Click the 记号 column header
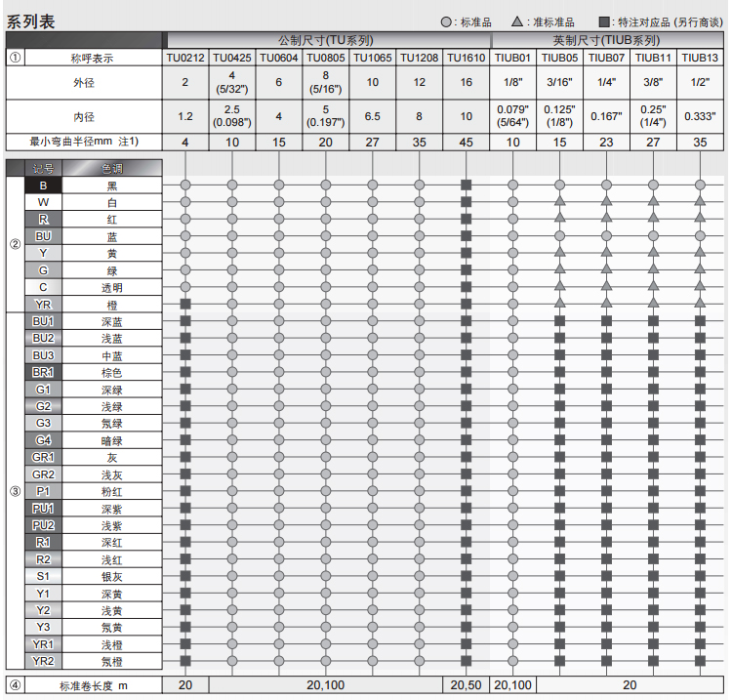 (43, 168)
